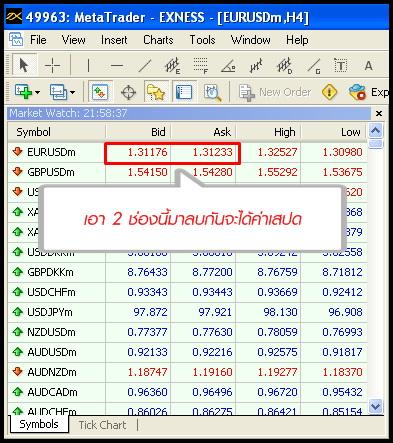Image resolution: width=393 pixels, height=443 pixels.
Task: Choose the Fibonacci Retracement tool
Action: coord(200,65)
